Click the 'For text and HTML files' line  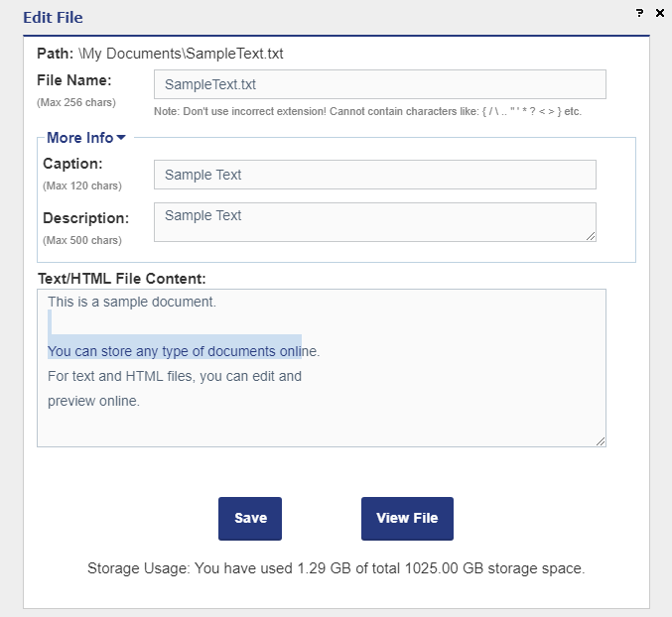pos(175,376)
